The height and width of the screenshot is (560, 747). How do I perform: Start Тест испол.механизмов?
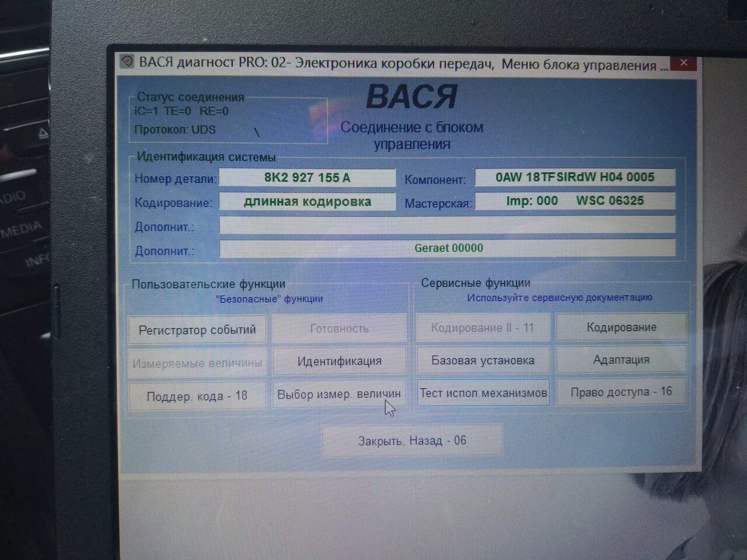pos(483,393)
